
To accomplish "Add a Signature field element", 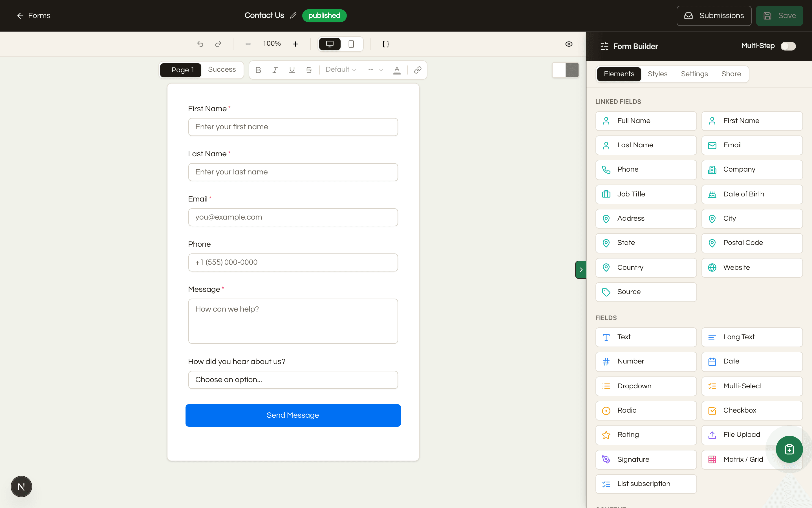I will point(646,460).
